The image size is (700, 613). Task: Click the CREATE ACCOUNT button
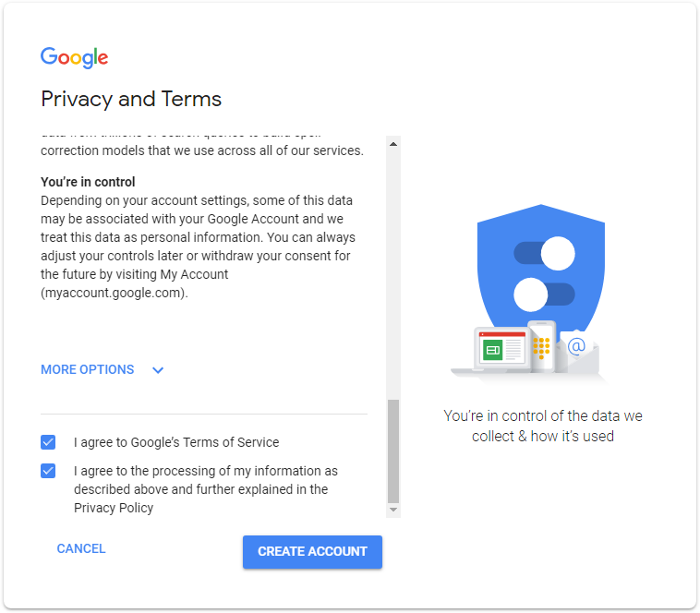click(312, 552)
